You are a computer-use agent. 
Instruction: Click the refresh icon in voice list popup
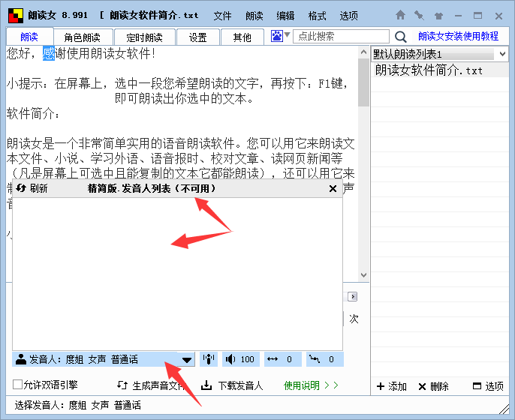pyautogui.click(x=21, y=188)
